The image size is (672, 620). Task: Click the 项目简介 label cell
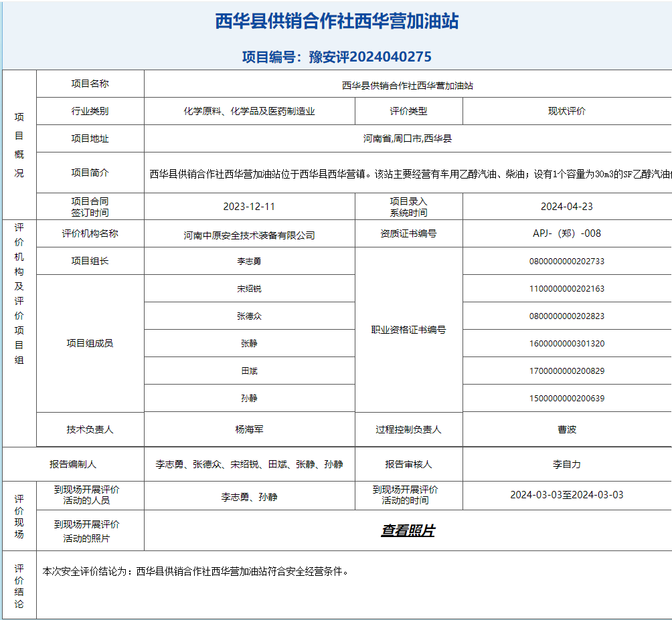(x=90, y=173)
